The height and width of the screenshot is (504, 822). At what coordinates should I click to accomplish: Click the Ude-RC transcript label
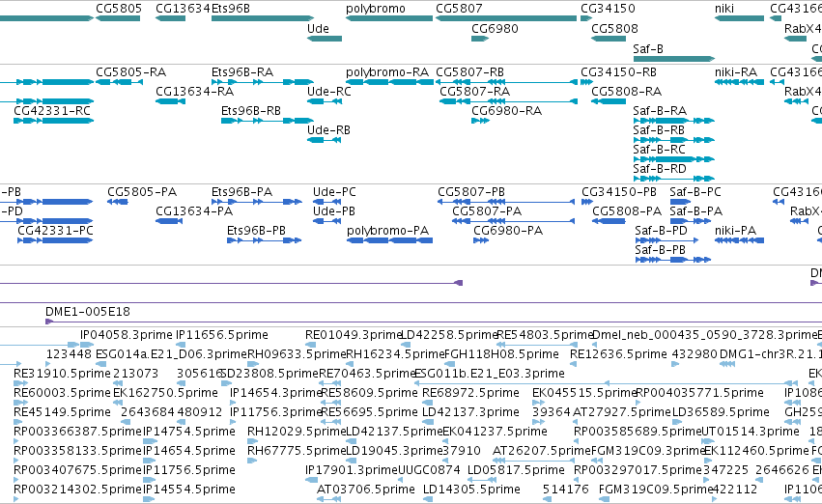point(328,91)
